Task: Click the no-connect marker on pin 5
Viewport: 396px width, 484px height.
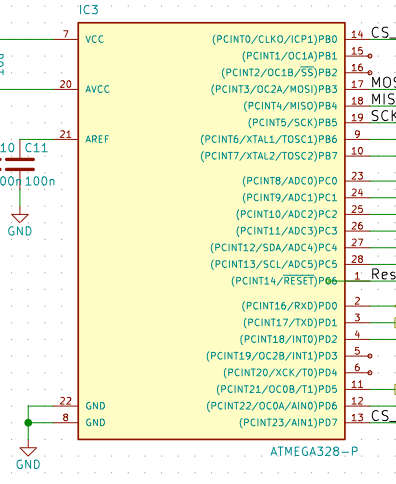Action: tap(370, 356)
